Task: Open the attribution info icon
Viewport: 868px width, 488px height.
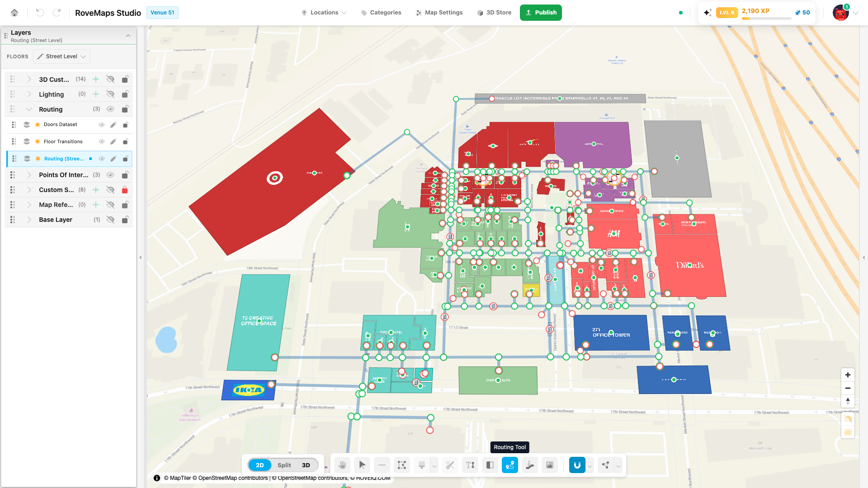Action: tap(157, 478)
